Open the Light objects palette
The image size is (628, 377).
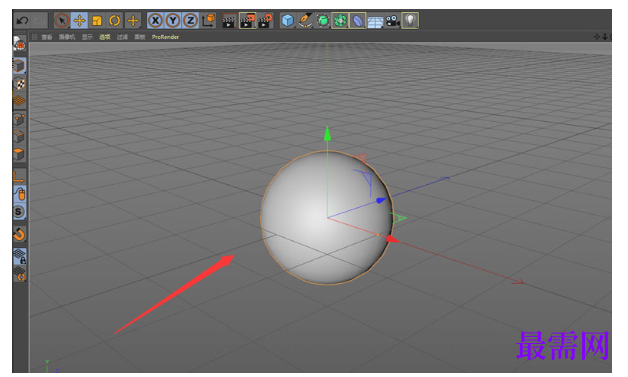click(410, 20)
